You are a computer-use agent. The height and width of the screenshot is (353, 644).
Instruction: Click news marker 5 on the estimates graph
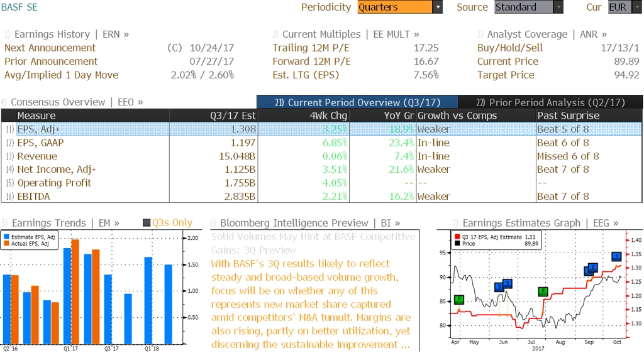[508, 283]
